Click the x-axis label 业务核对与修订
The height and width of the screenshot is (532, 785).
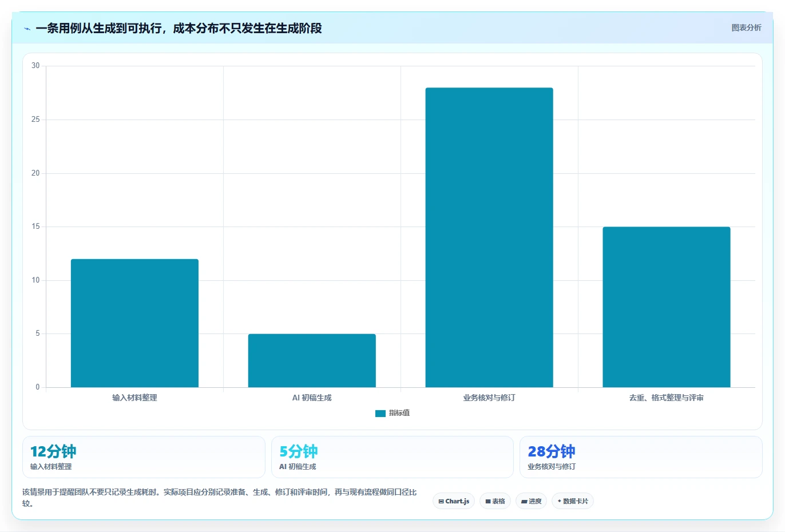[489, 398]
